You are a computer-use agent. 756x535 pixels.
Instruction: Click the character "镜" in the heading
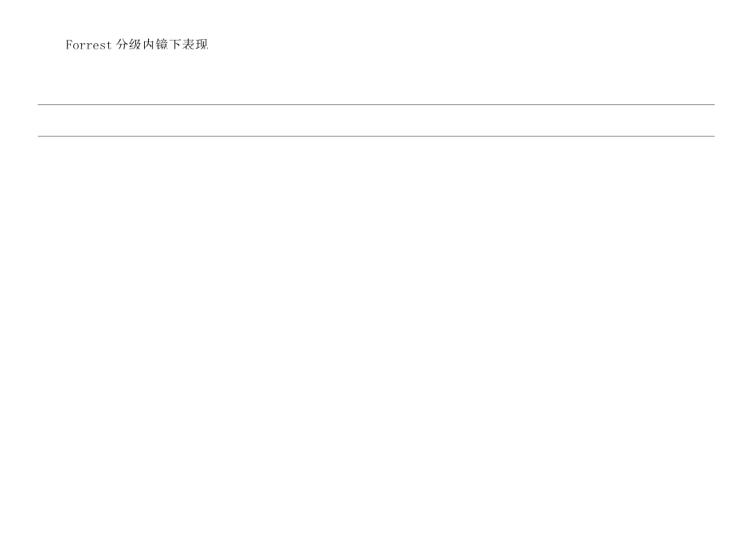(x=162, y=45)
